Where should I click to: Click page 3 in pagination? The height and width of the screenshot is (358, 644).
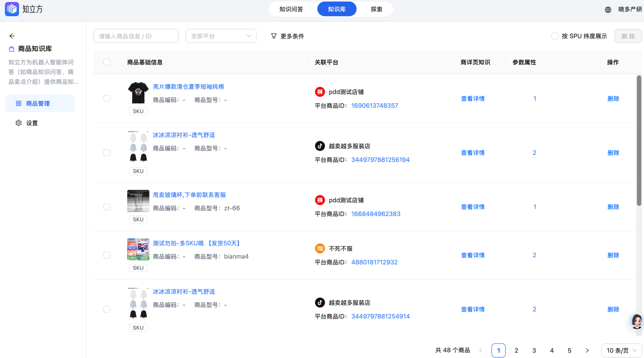534,350
